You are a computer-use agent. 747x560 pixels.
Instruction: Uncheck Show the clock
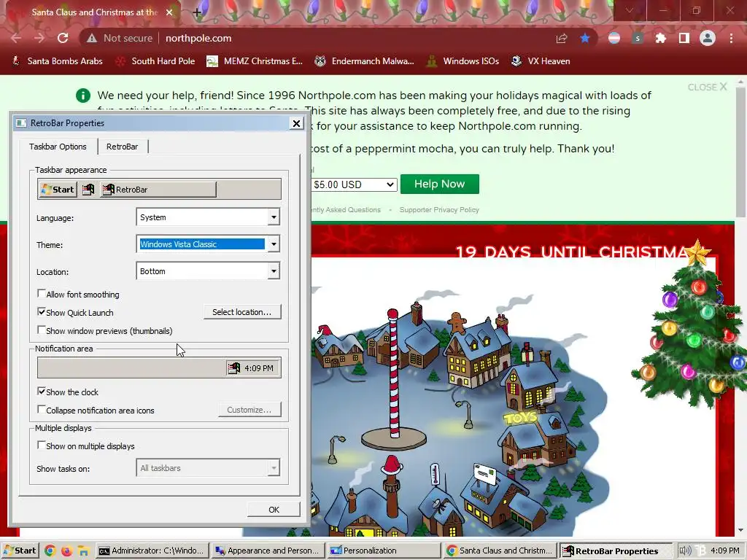[x=42, y=392]
